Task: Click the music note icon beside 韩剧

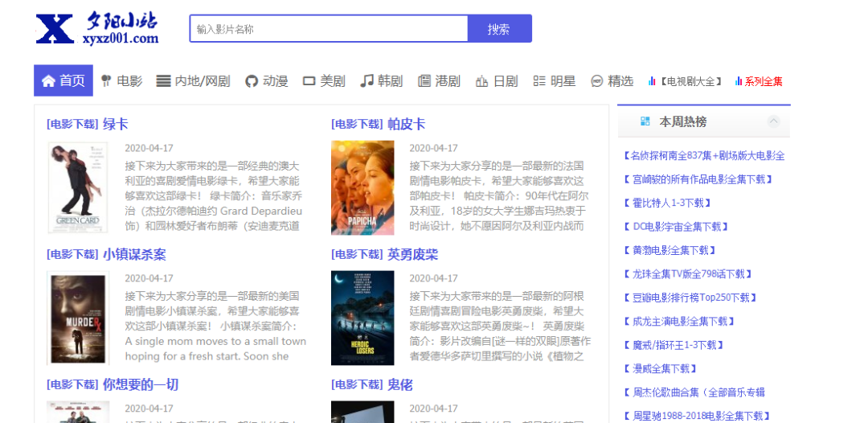Action: pyautogui.click(x=366, y=81)
